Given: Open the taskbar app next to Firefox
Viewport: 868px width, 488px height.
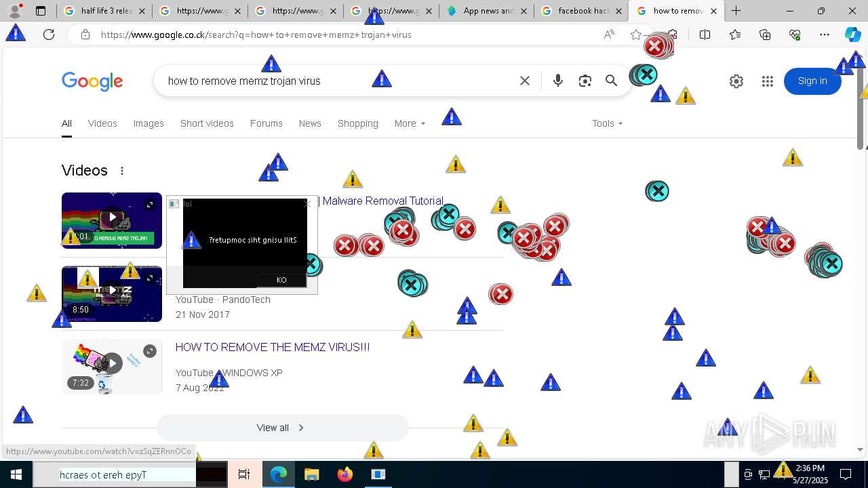Looking at the screenshot, I should click(x=378, y=474).
